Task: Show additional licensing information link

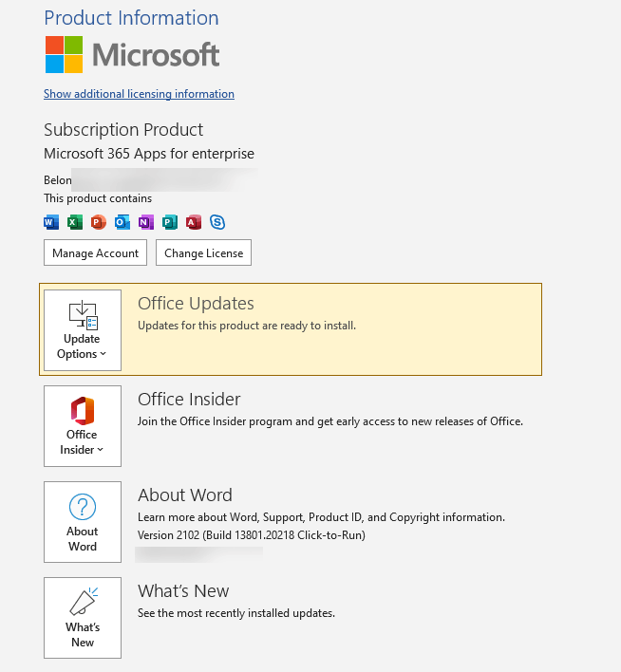Action: pos(139,94)
